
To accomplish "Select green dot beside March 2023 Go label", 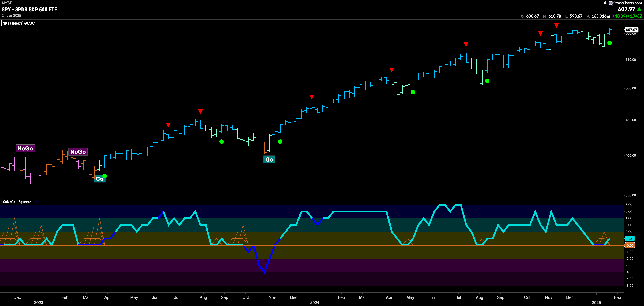I will 105,176.
